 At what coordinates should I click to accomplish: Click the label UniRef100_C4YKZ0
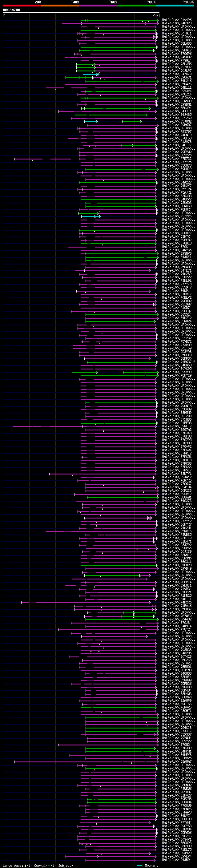click(x=177, y=74)
